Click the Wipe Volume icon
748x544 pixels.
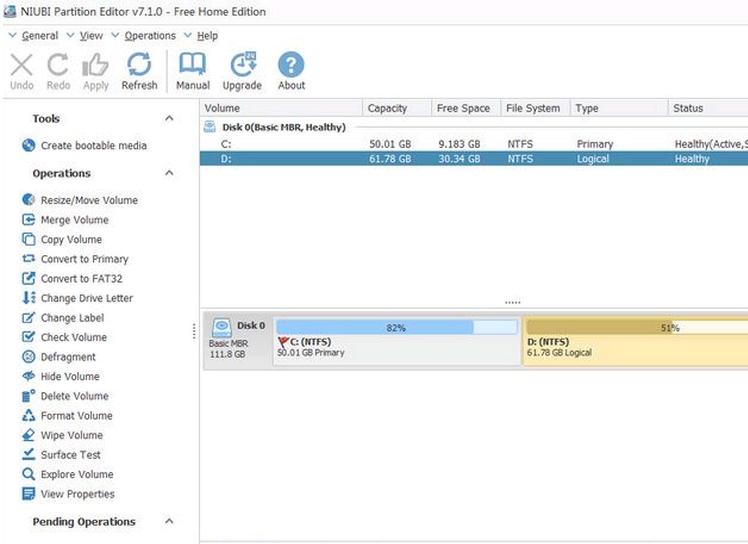29,435
